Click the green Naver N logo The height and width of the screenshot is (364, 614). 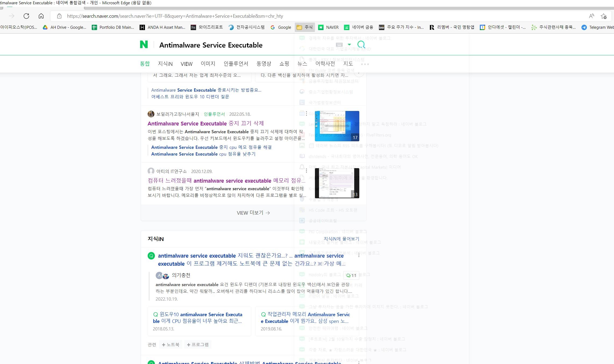(x=144, y=45)
